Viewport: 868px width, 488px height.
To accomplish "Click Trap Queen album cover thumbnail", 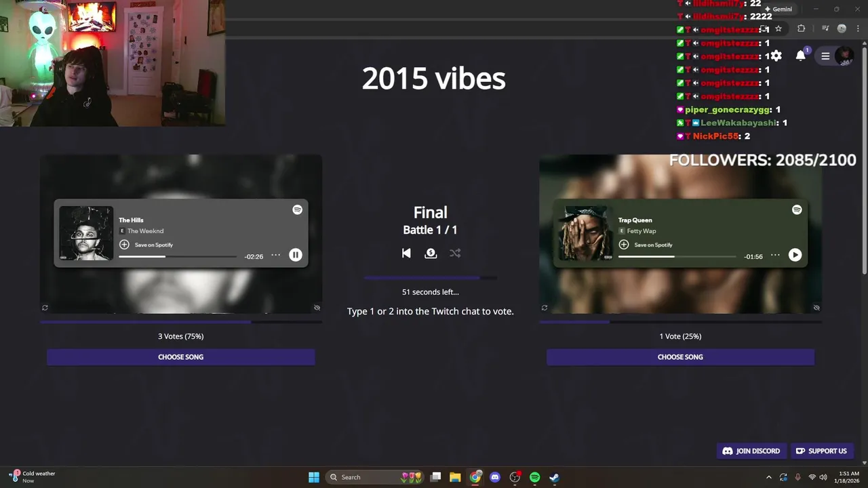I will (x=586, y=233).
